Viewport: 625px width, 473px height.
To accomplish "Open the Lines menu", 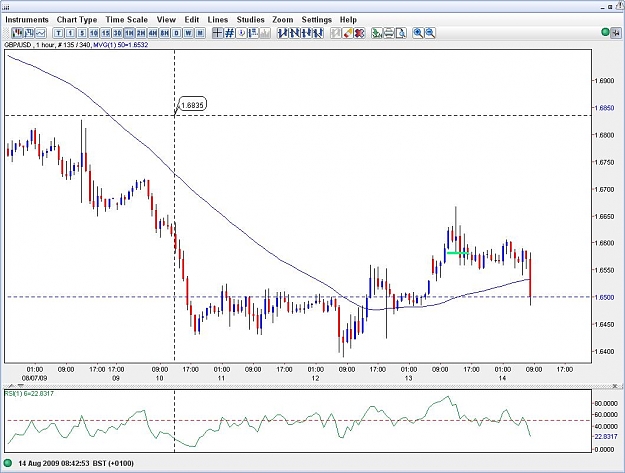I will click(x=218, y=20).
